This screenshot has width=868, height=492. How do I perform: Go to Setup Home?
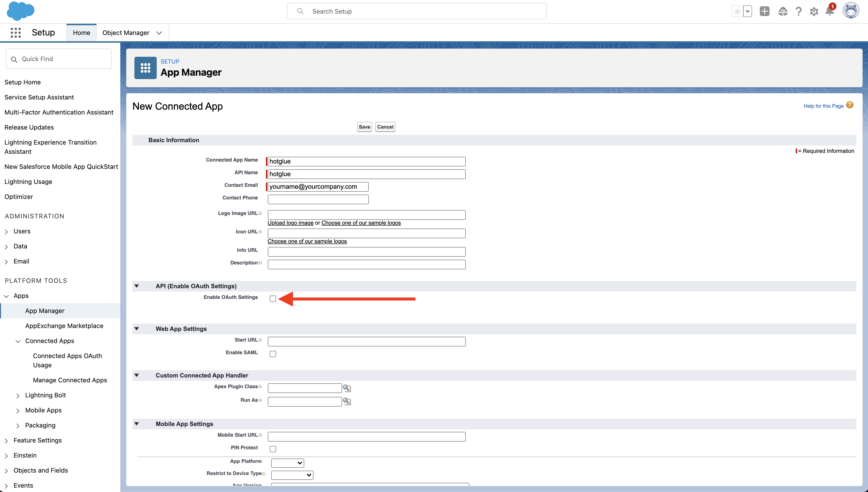(x=22, y=82)
